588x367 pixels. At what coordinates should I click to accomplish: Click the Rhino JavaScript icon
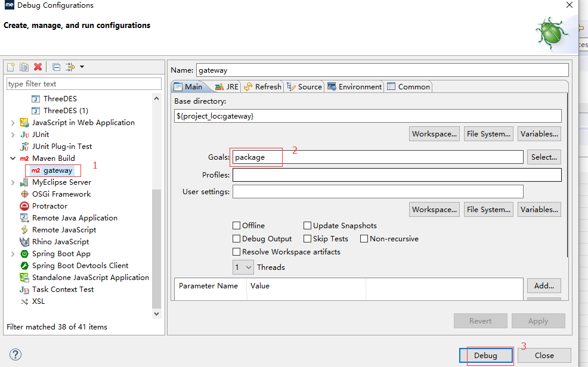tap(24, 241)
